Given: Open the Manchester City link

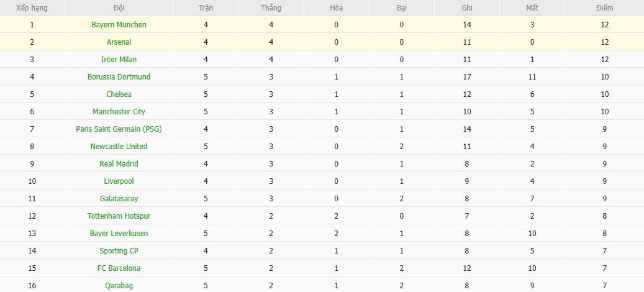Looking at the screenshot, I should (x=119, y=112).
